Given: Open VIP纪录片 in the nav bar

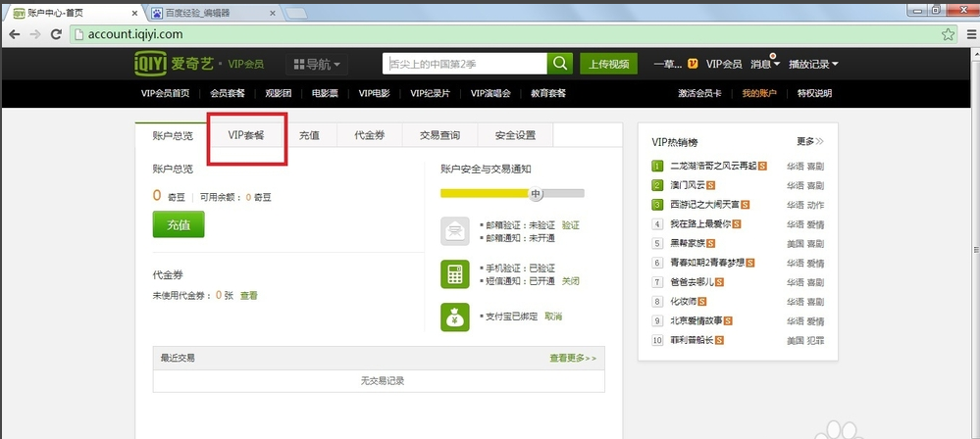Looking at the screenshot, I should [430, 94].
